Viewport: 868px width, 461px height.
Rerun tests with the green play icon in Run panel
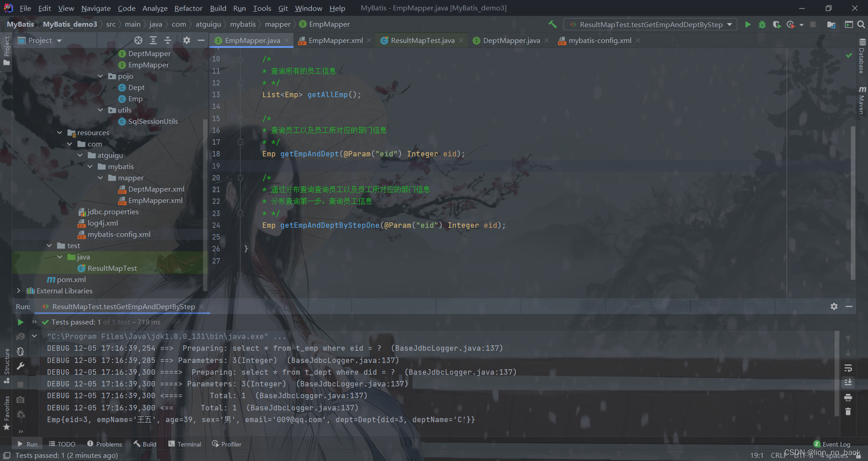[20, 322]
